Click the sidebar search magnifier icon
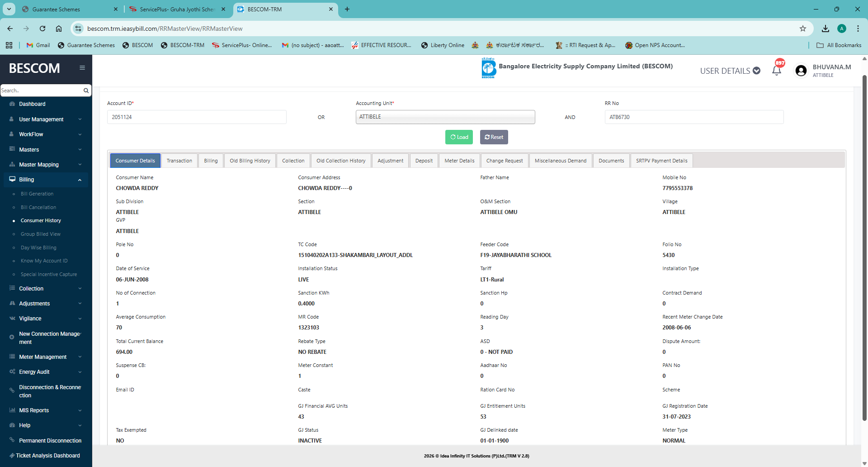 (86, 91)
